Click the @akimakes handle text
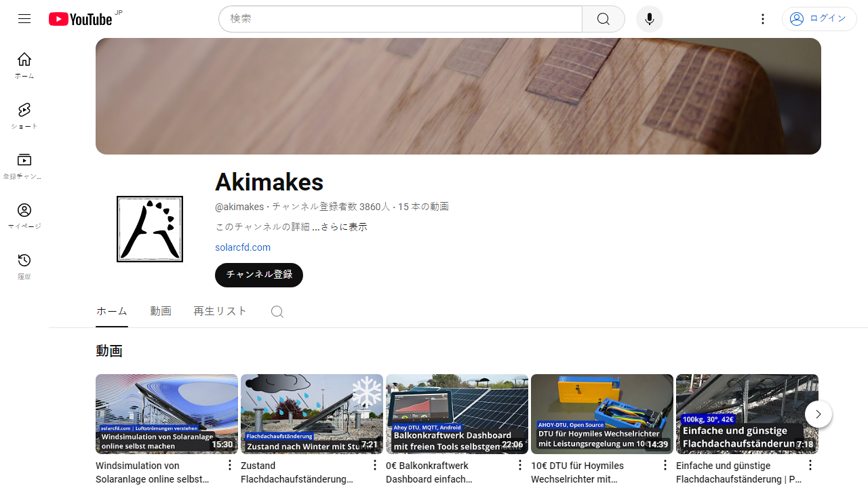This screenshot has width=868, height=488. coord(239,207)
